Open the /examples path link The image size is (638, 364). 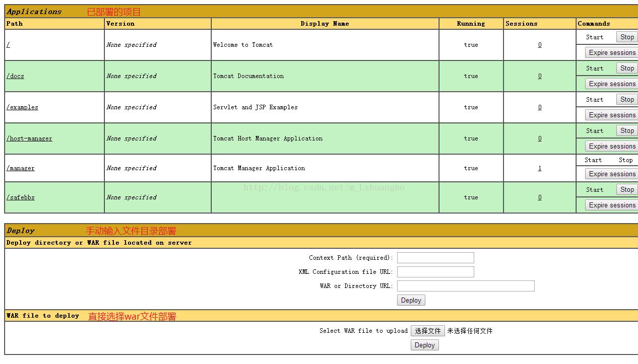coord(22,107)
